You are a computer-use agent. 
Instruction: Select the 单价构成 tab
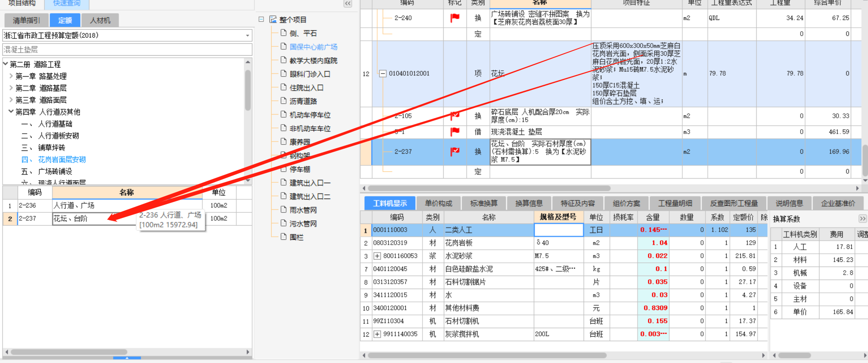point(438,203)
